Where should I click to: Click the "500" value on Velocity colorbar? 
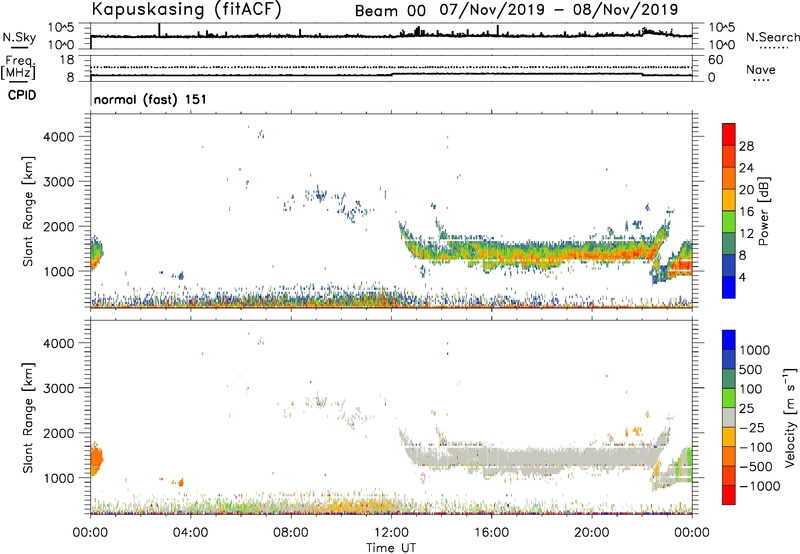(x=750, y=369)
